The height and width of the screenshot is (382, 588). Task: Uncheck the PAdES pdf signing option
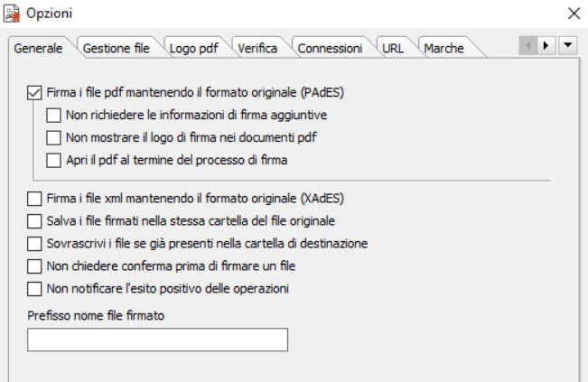[34, 93]
